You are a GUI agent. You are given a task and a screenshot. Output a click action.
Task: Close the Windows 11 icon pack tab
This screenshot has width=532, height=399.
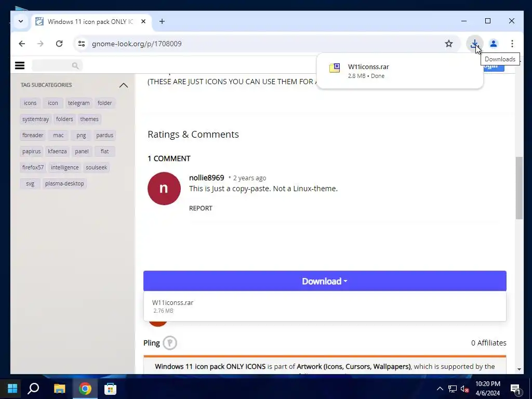143,21
